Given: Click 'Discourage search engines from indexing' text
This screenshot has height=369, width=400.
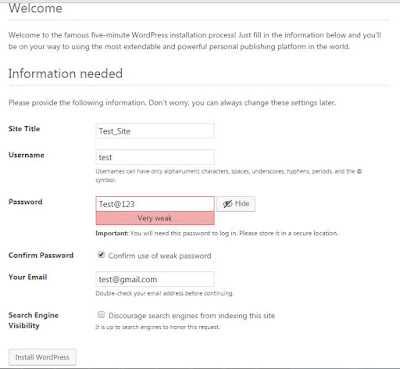Looking at the screenshot, I should [x=192, y=316].
